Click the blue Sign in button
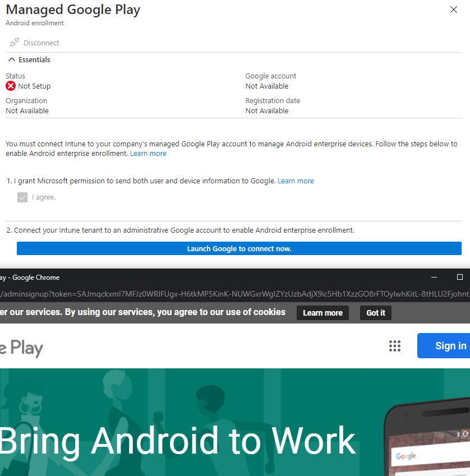 (x=444, y=346)
